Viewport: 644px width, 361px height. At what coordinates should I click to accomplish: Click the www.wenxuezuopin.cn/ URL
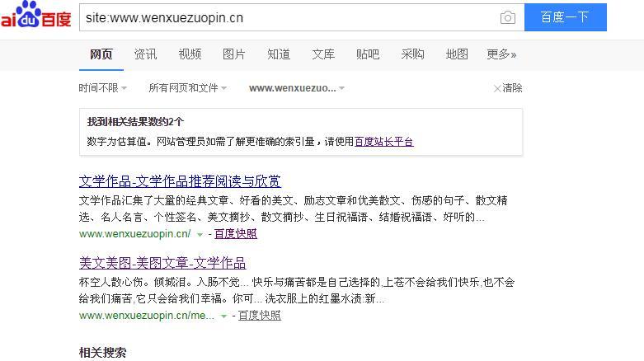(134, 234)
